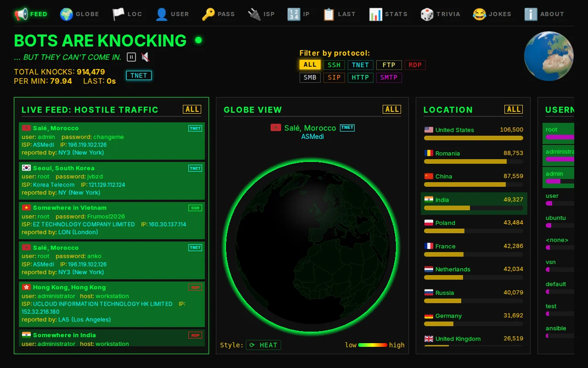Select the Russia location row

pos(474,296)
